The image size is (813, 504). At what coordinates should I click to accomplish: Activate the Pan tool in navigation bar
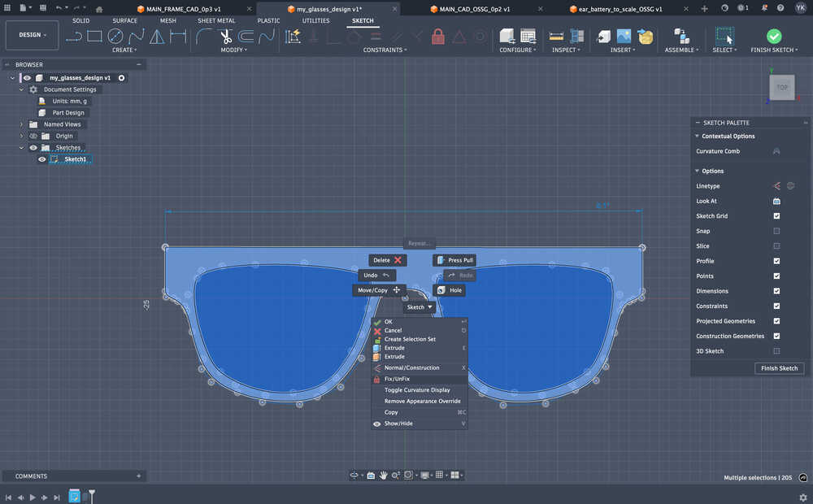(x=383, y=475)
